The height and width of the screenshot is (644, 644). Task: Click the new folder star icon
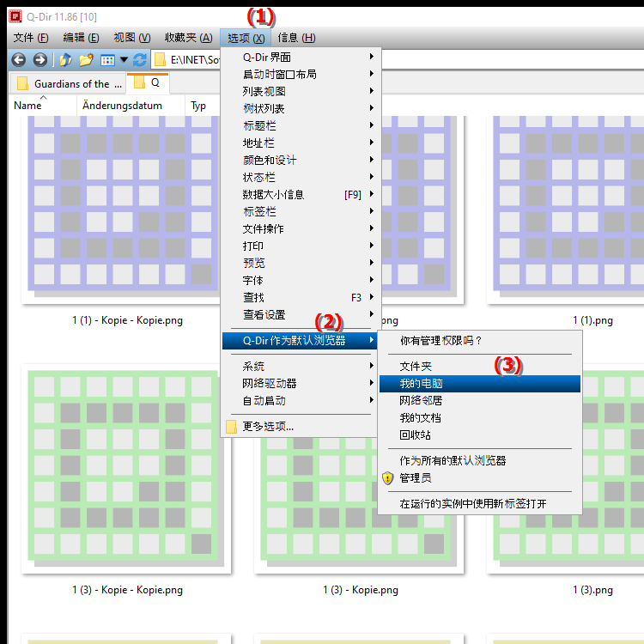(x=86, y=60)
